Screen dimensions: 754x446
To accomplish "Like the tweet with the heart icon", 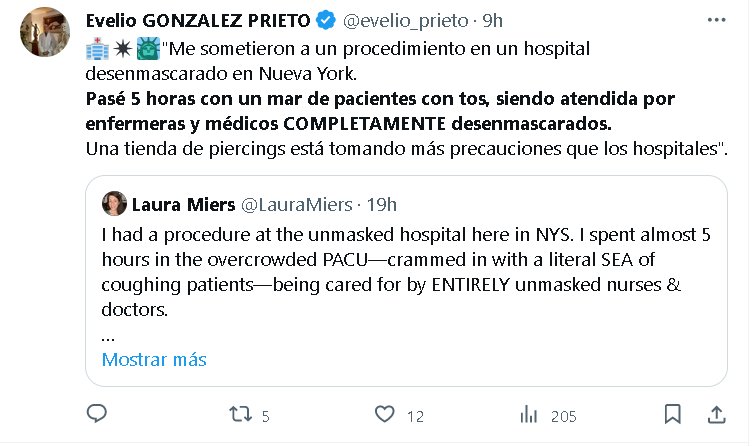I will pyautogui.click(x=384, y=414).
